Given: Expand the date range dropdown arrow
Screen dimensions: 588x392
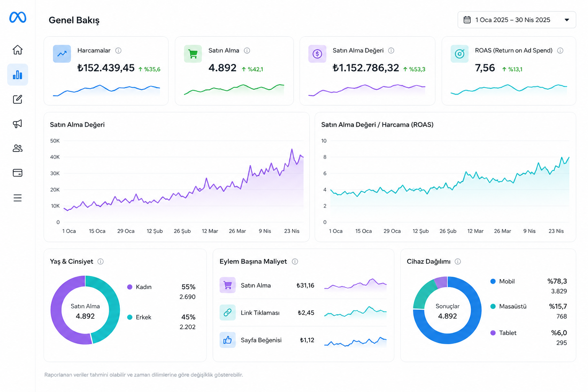Looking at the screenshot, I should [x=567, y=20].
